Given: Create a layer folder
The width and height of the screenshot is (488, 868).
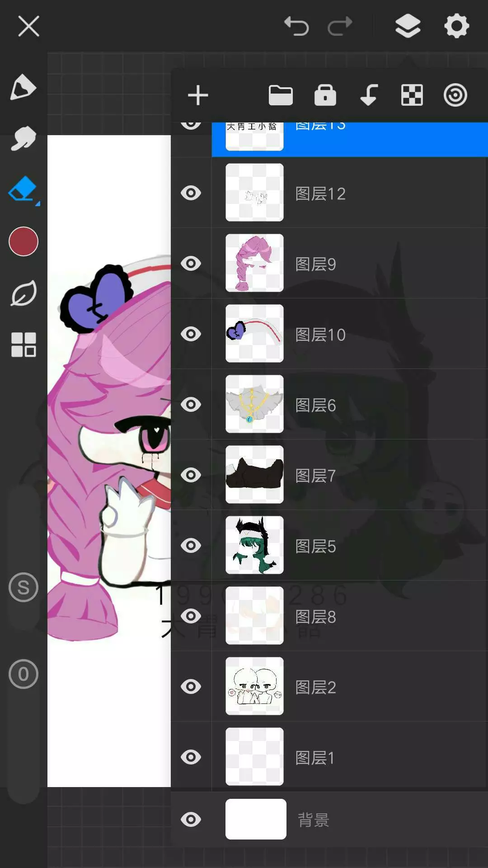Looking at the screenshot, I should click(x=281, y=95).
